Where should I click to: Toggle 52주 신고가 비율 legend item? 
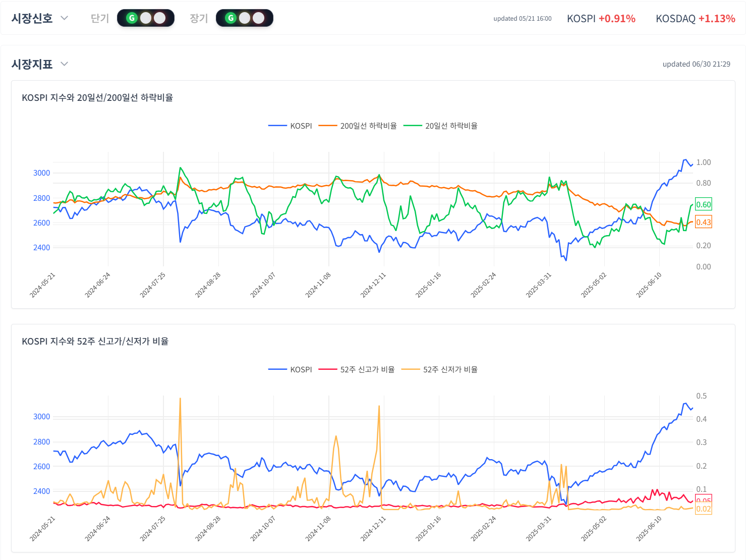tap(357, 369)
